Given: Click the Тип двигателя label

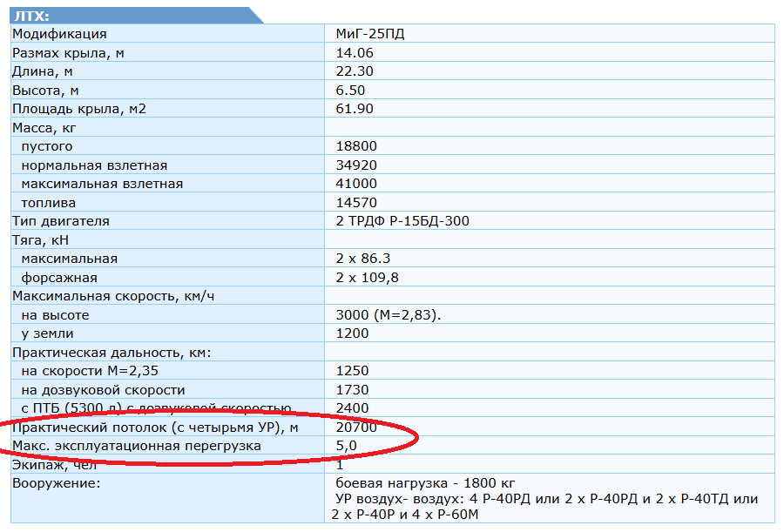Looking at the screenshot, I should (60, 221).
